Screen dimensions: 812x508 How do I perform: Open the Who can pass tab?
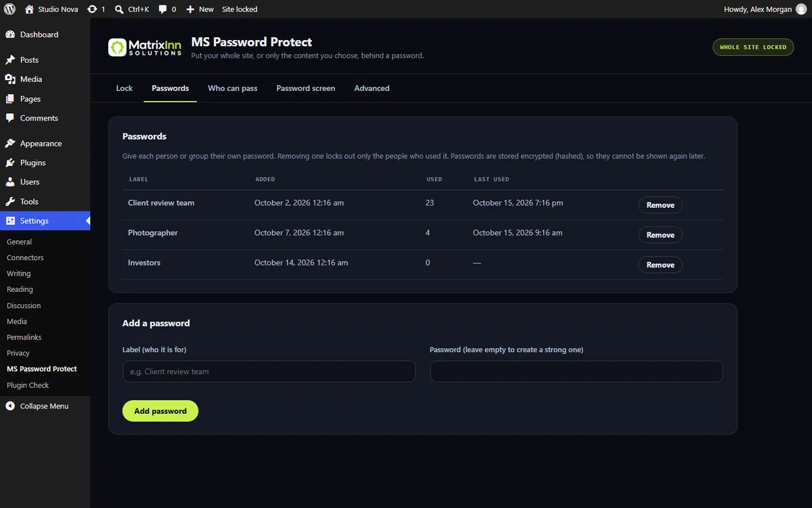tap(233, 88)
